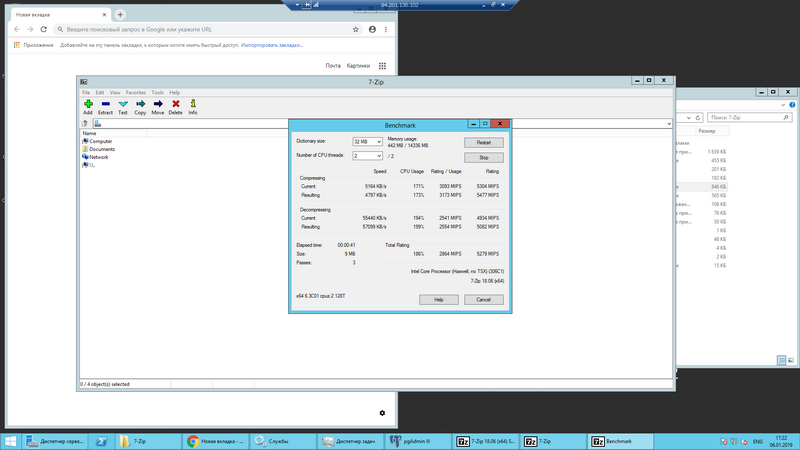Open the Google apps grid icon

coord(382,66)
